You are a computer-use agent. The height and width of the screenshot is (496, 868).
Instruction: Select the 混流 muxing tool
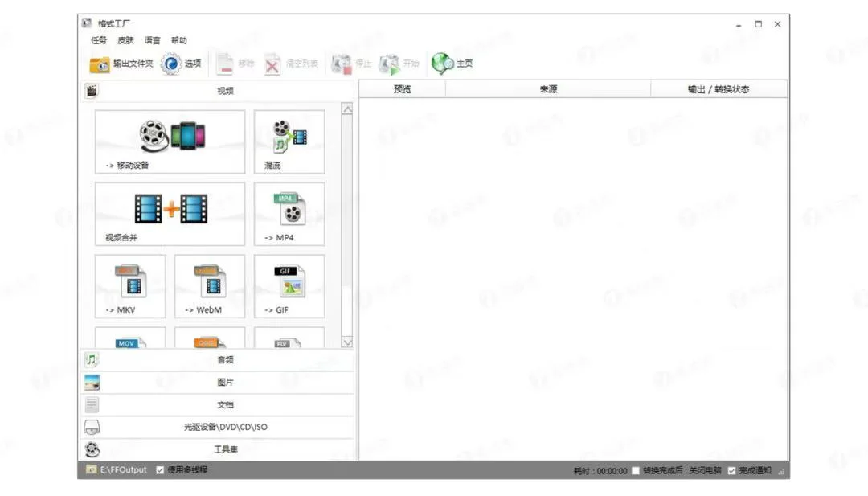[289, 141]
